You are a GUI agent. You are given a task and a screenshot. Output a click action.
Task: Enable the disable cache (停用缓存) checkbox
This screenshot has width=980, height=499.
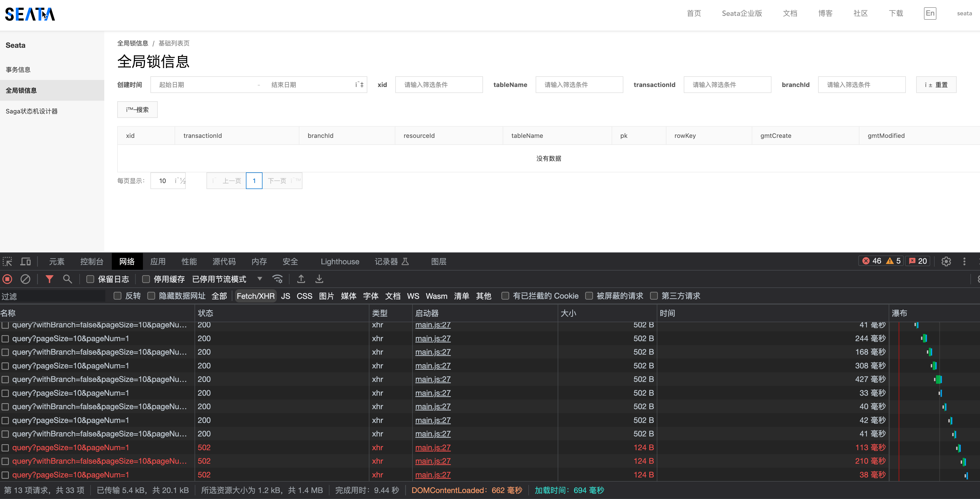tap(146, 279)
